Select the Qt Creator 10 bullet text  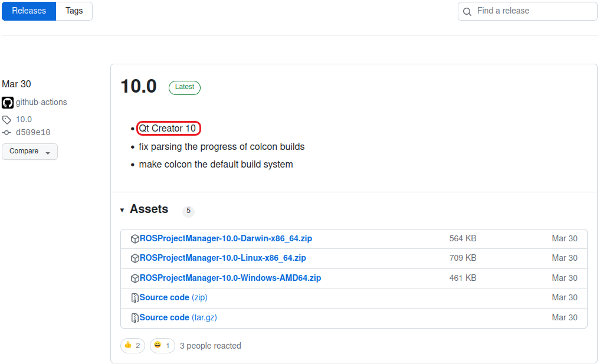click(168, 128)
